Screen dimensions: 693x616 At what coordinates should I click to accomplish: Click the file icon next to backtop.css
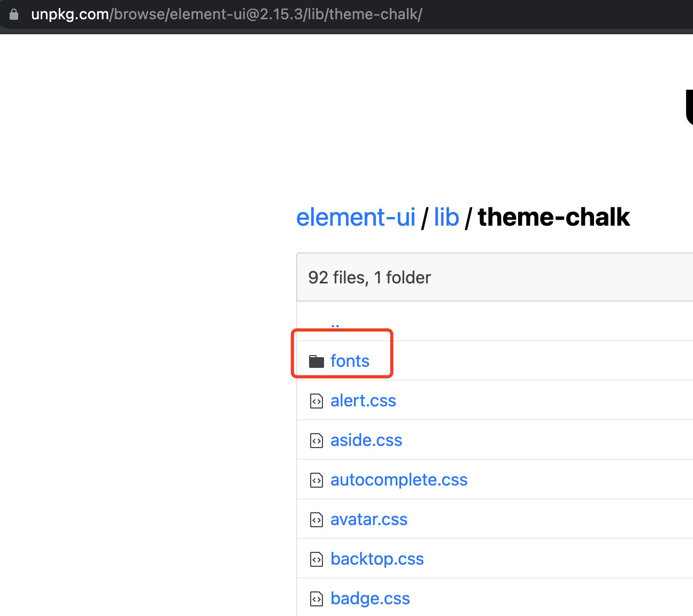[x=317, y=559]
